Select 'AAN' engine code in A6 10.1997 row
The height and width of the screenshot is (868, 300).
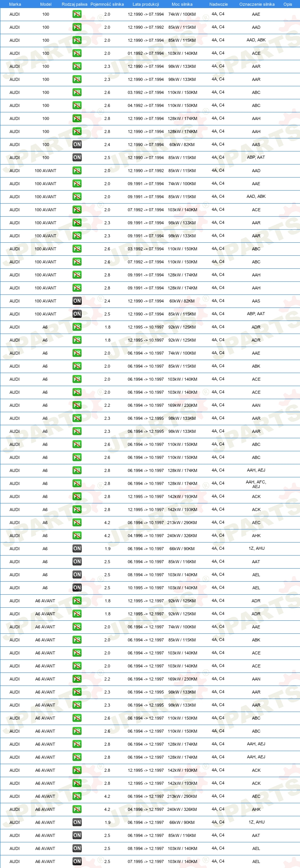[256, 405]
